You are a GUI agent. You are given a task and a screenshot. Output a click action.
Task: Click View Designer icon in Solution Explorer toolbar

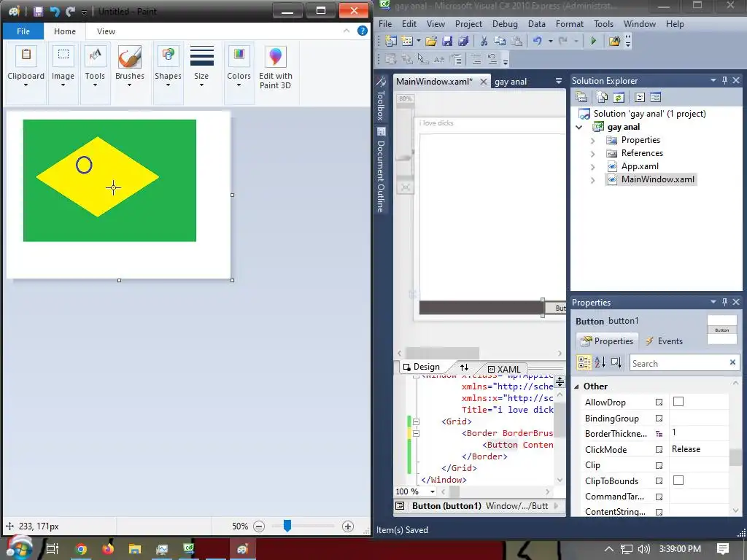point(656,97)
